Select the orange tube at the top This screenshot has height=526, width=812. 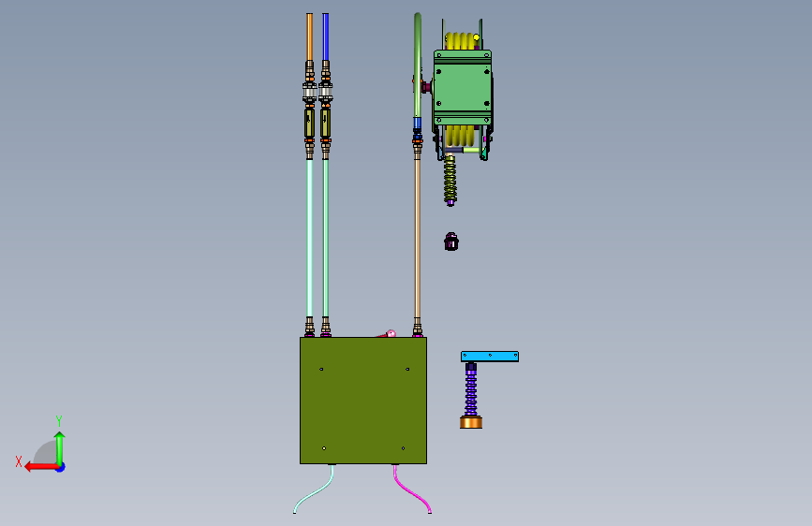(x=310, y=37)
